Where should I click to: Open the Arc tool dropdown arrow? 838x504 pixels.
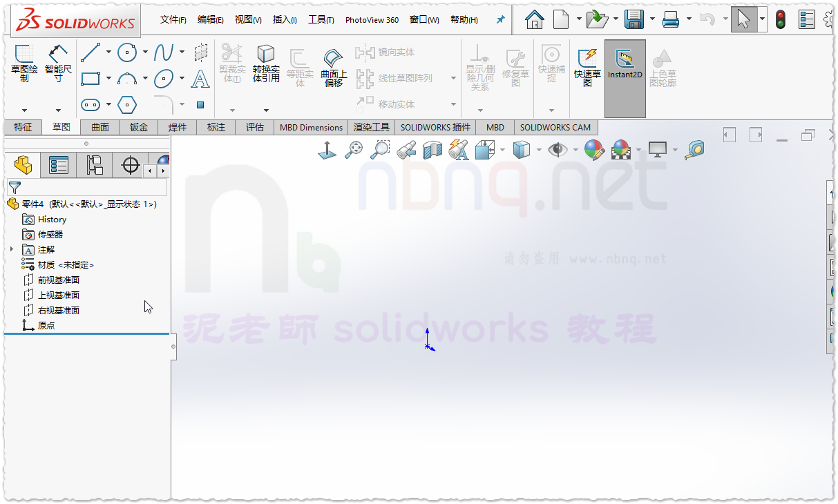(x=145, y=78)
